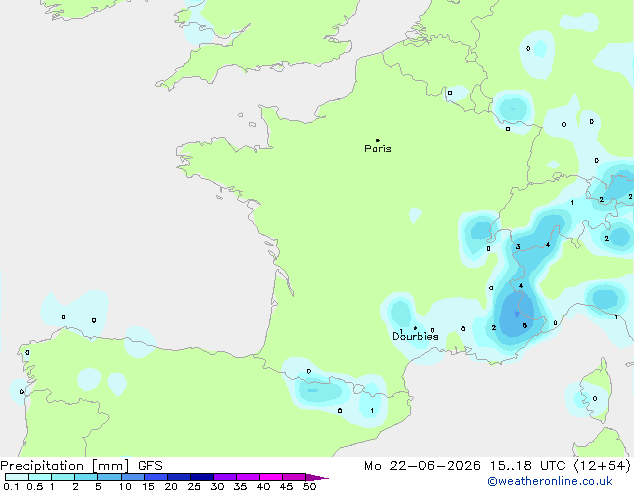
Task: Select the Paris location dot marker
Action: [x=378, y=140]
